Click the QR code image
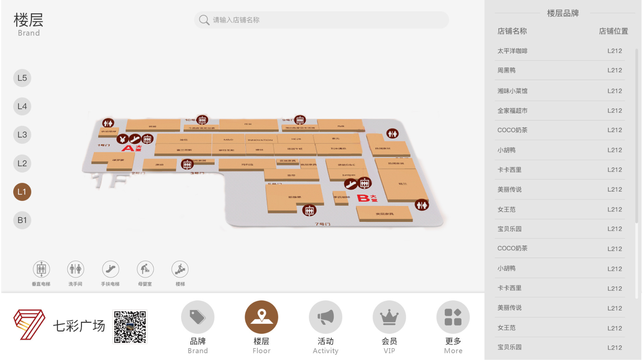Screen dimensions: 644x361 [130, 327]
